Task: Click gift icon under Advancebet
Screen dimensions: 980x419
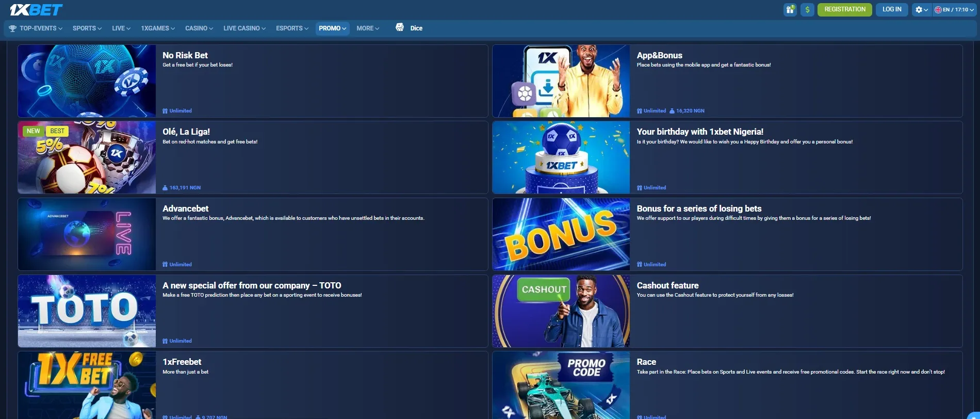Action: (165, 265)
